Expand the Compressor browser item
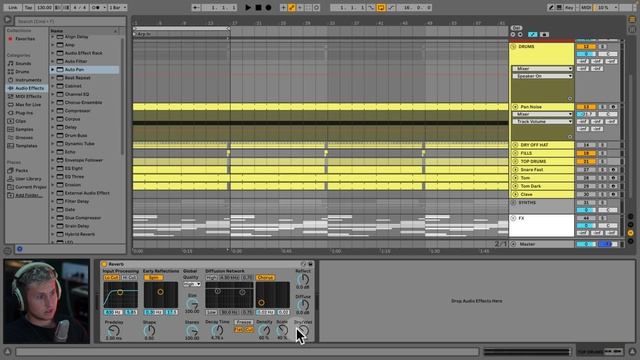The height and width of the screenshot is (360, 640). click(x=53, y=111)
